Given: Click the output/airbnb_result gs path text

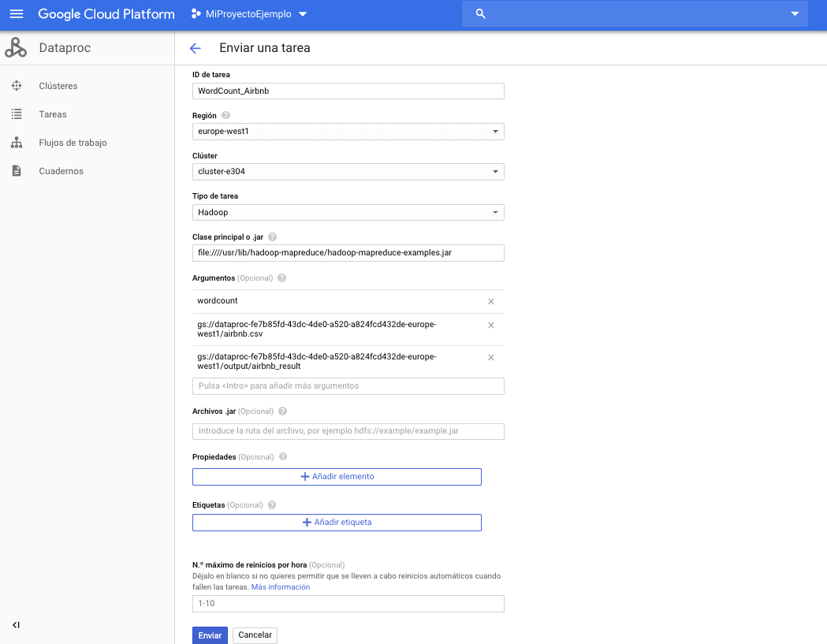Looking at the screenshot, I should click(316, 361).
